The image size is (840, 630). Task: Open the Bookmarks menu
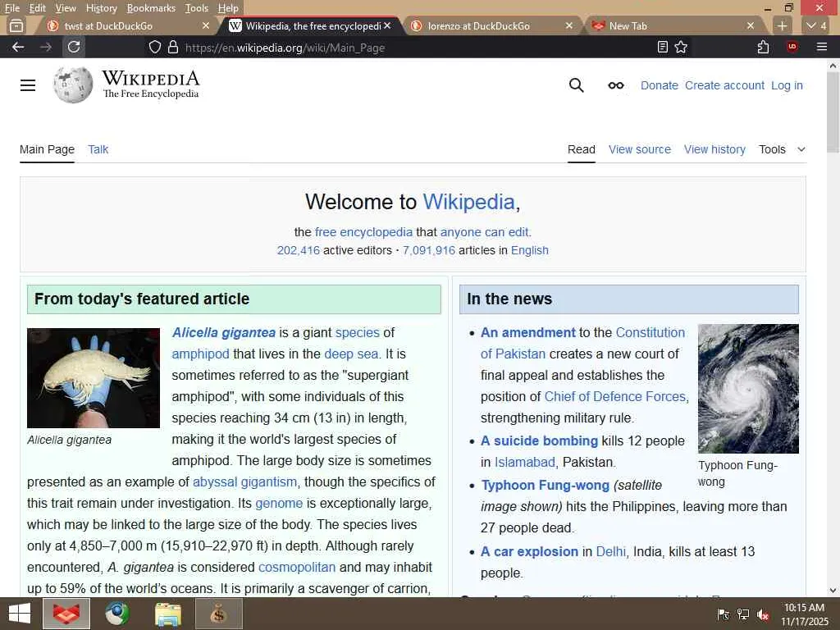click(x=151, y=8)
